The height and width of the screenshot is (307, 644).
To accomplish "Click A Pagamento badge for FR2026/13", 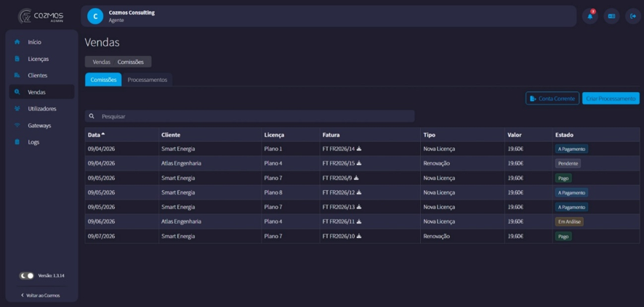I will tap(571, 207).
